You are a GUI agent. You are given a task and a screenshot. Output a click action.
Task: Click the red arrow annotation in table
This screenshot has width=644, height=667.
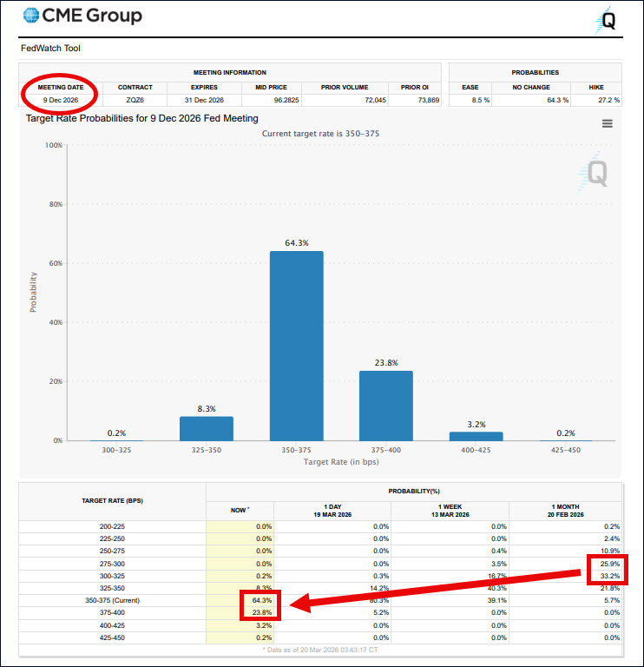pos(434,588)
